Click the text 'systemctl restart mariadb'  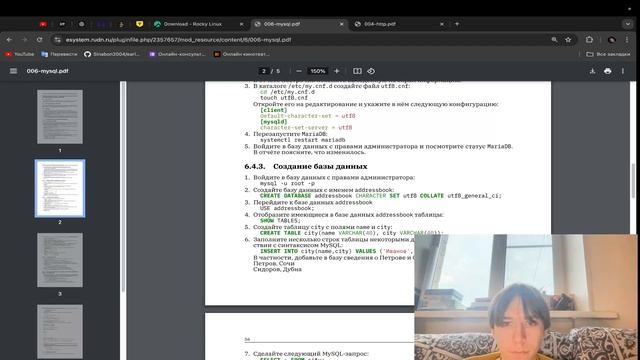302,140
